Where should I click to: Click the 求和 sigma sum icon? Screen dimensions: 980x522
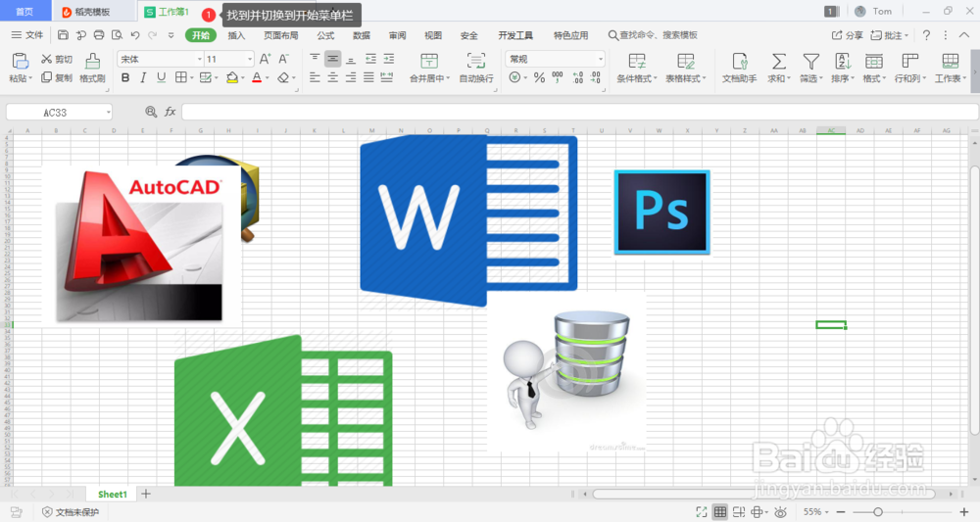[779, 61]
